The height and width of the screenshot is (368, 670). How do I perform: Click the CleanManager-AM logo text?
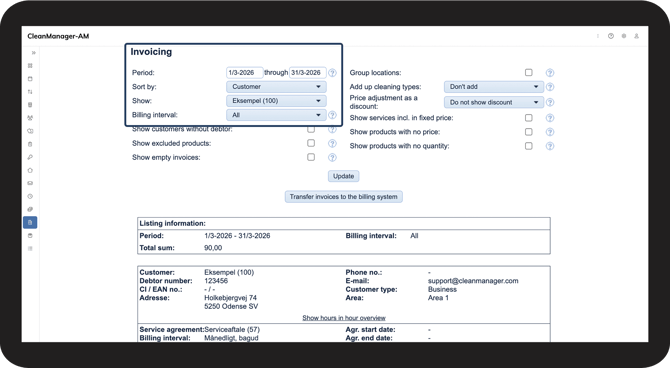[58, 36]
